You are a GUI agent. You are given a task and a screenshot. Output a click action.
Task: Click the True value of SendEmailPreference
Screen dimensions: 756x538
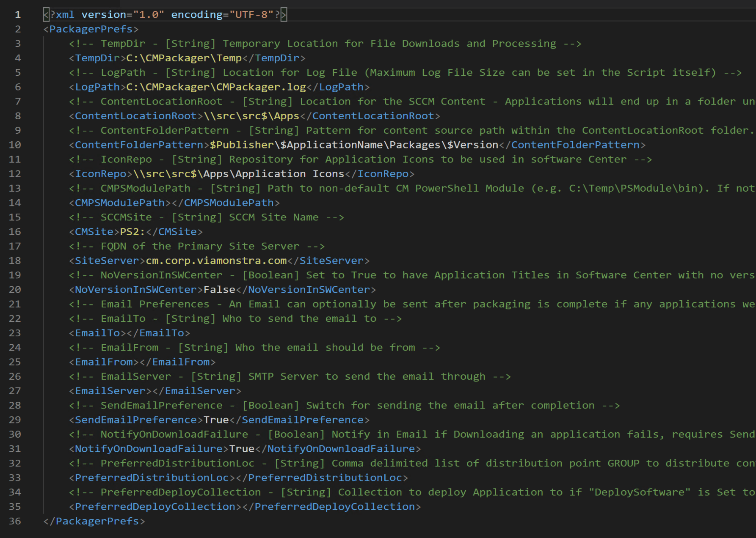[x=216, y=420]
